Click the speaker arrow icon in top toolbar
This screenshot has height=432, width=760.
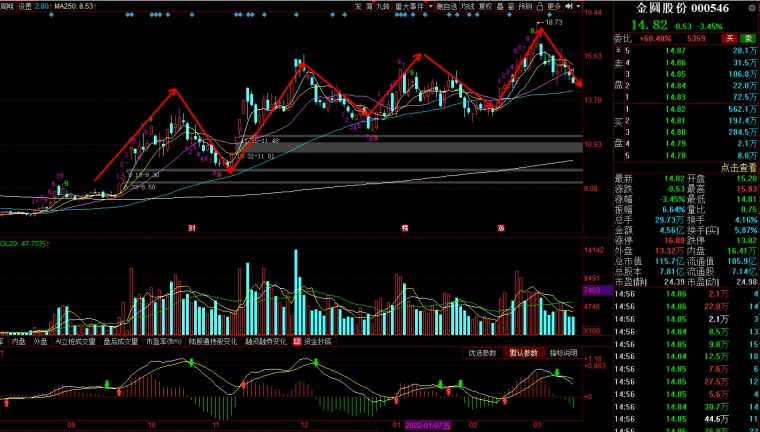coord(569,6)
